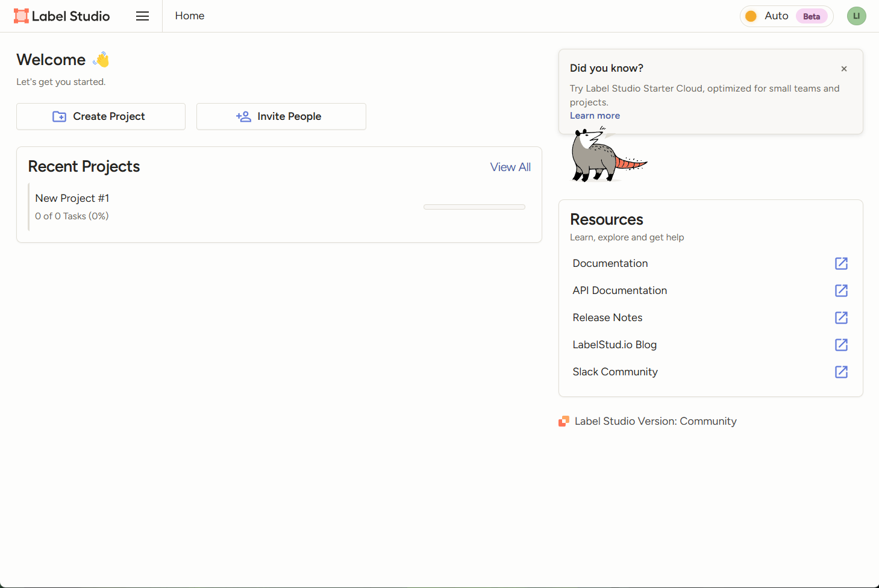This screenshot has width=879, height=588.
Task: Follow the Learn more link
Action: click(x=595, y=116)
